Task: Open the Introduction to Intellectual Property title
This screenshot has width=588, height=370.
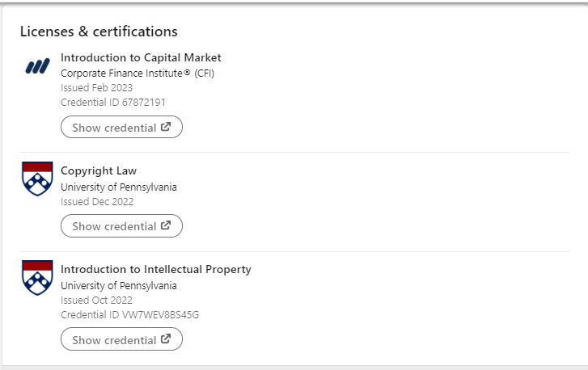Action: pyautogui.click(x=156, y=269)
